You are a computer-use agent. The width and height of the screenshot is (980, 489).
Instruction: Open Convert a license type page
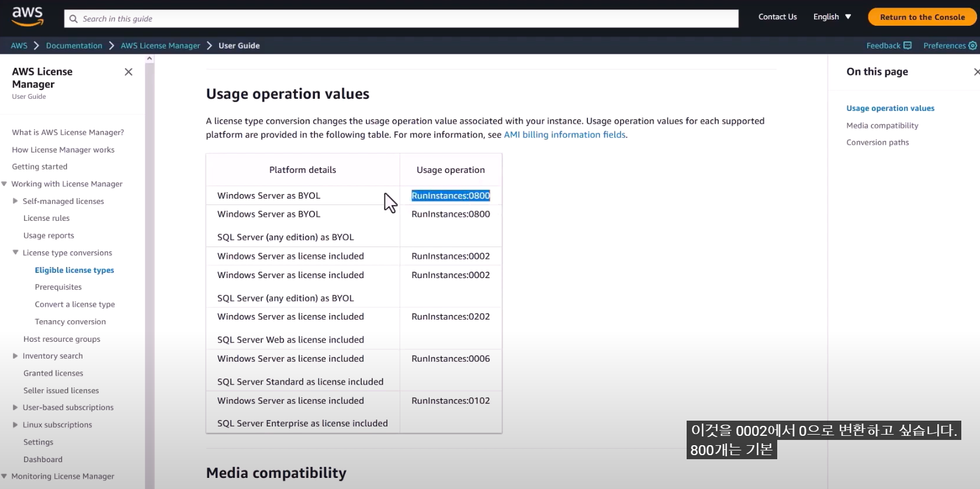(75, 304)
